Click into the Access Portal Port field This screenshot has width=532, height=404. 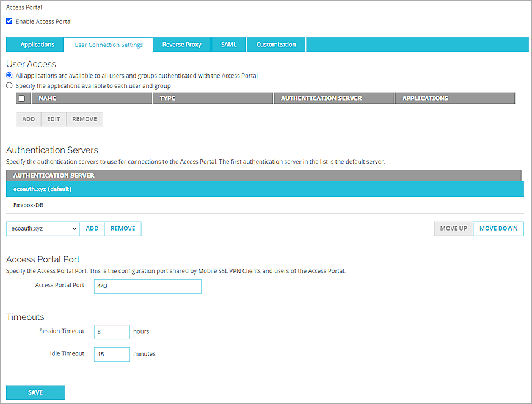click(147, 286)
